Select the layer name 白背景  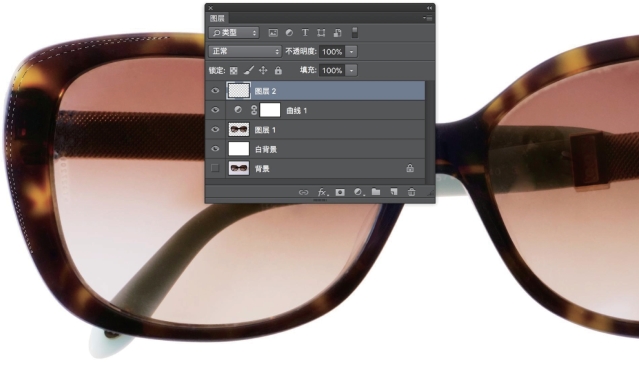(x=266, y=150)
